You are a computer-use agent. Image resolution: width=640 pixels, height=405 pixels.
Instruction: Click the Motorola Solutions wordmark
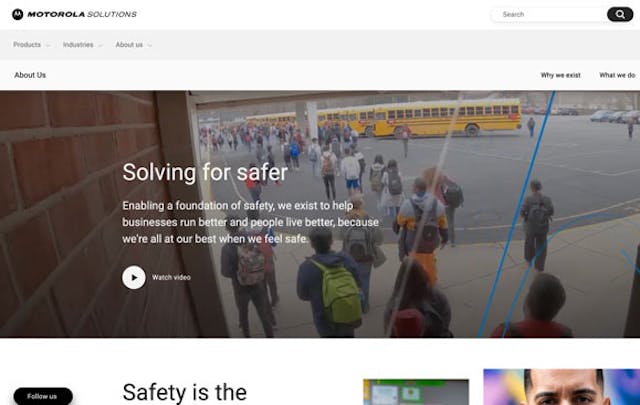click(82, 14)
